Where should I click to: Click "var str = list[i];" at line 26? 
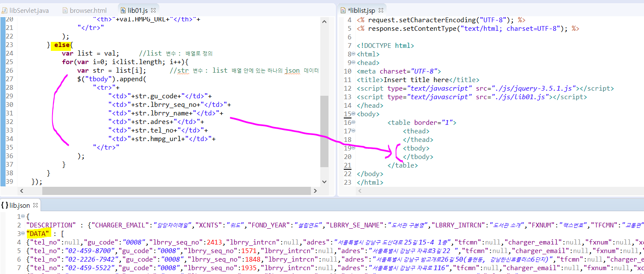click(x=112, y=71)
